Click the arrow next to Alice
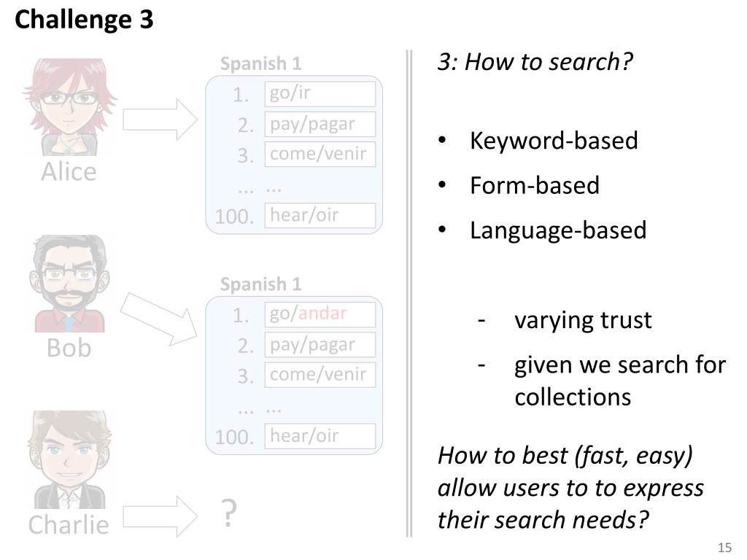Viewport: 747px width, 560px height. [160, 120]
